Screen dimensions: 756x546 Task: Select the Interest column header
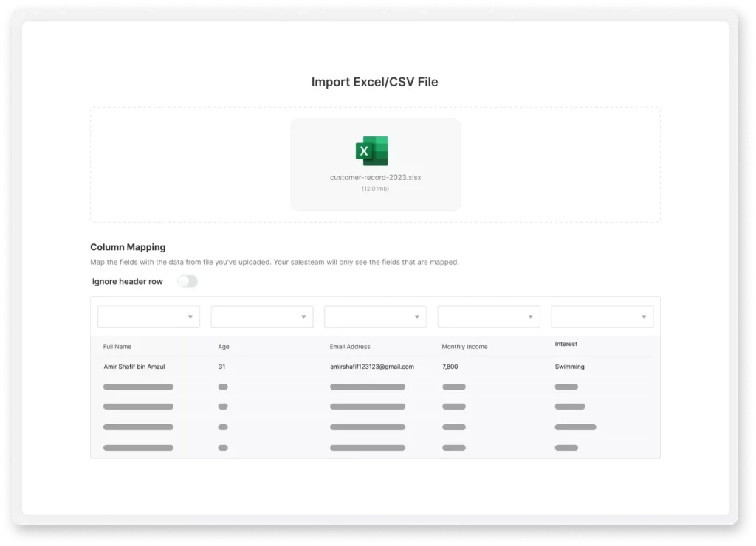point(566,344)
